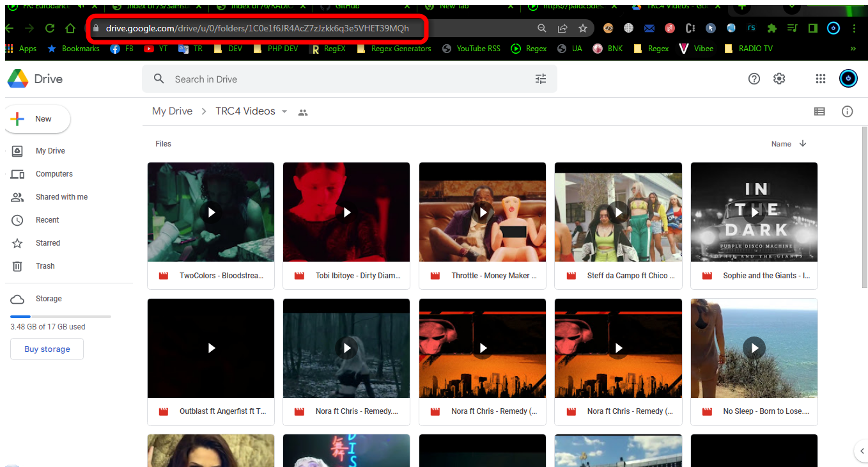Open the YouTube RSS bookmark
The image size is (868, 467).
(x=471, y=49)
